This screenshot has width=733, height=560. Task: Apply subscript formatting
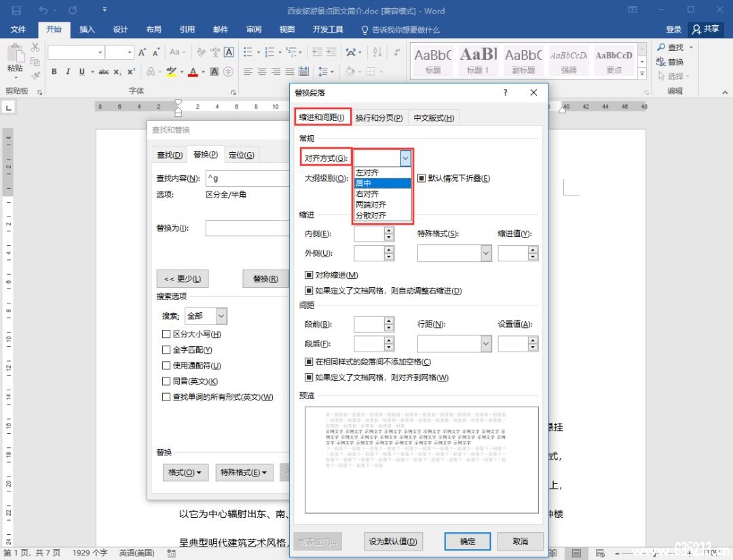tap(117, 71)
